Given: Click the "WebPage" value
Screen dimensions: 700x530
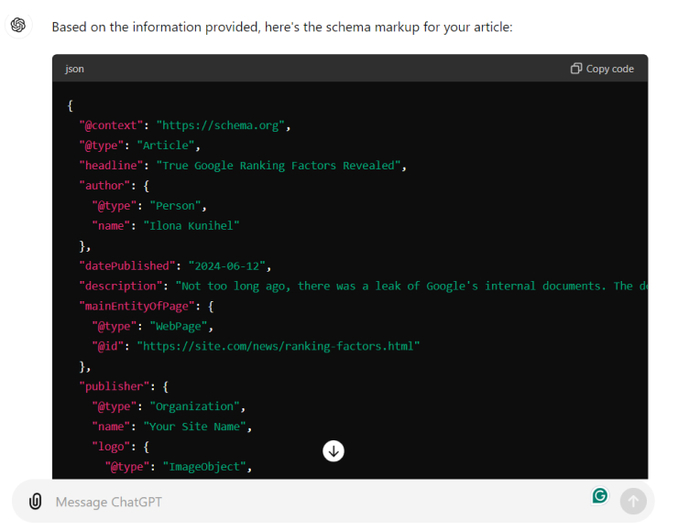Looking at the screenshot, I should [179, 326].
